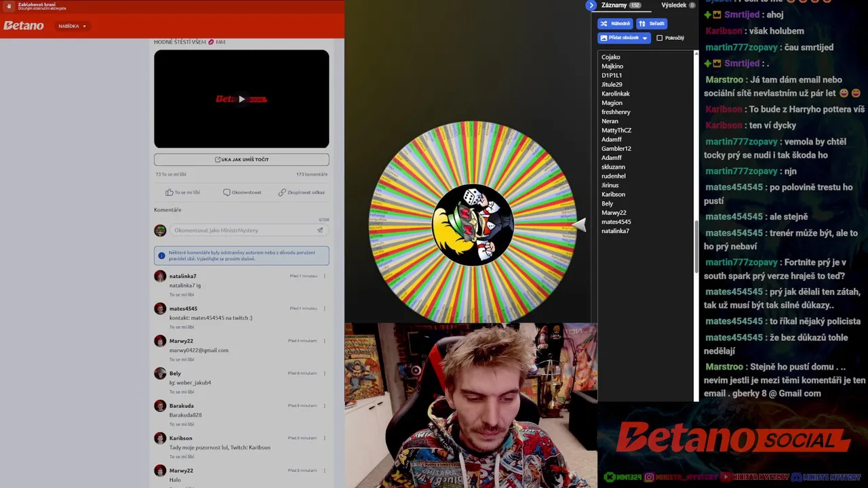Expand the NABÍDKA dropdown menu
This screenshot has height=488, width=868.
point(73,26)
